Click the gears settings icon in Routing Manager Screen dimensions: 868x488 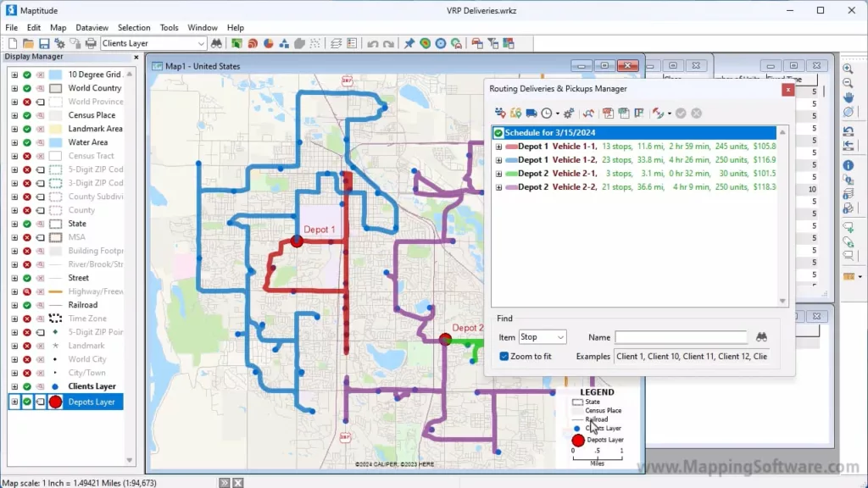[569, 113]
